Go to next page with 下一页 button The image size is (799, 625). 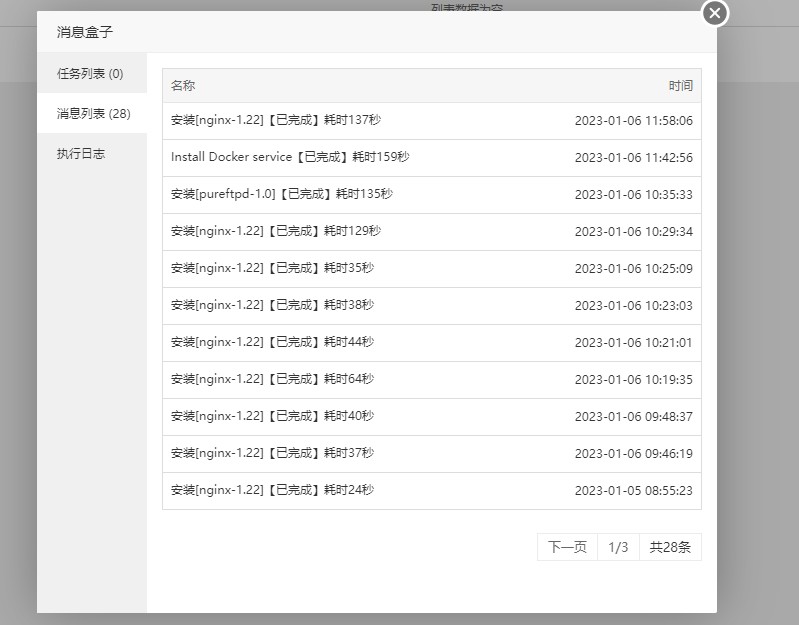coord(567,547)
